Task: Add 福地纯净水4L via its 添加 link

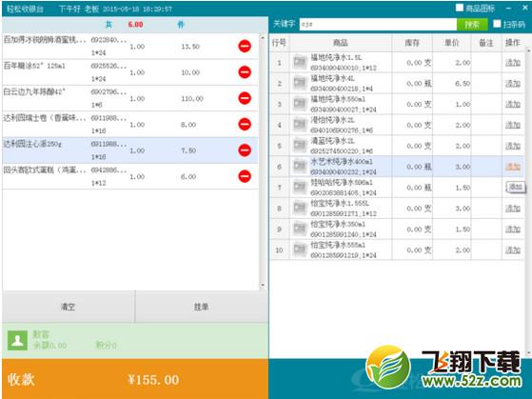Action: [x=513, y=83]
